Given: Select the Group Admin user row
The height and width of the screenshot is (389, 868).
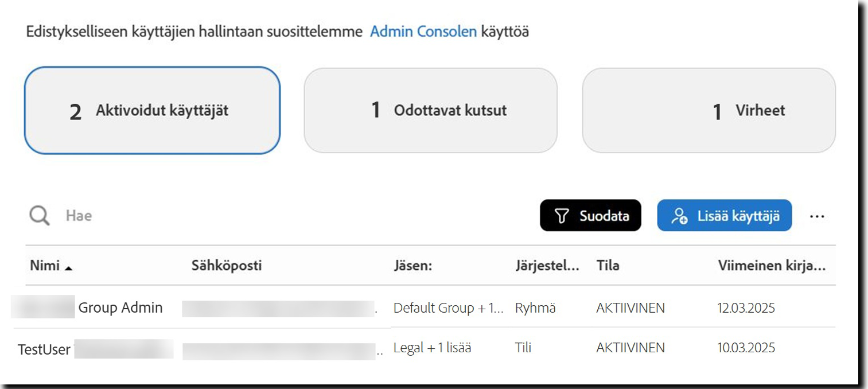Looking at the screenshot, I should [120, 308].
